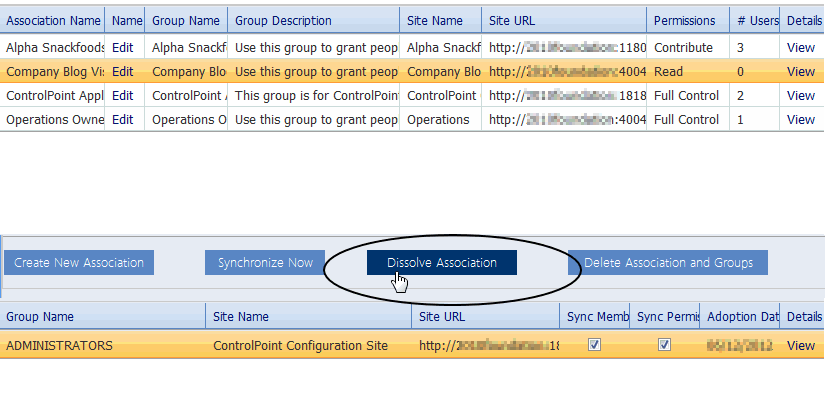Image resolution: width=825 pixels, height=407 pixels.
Task: Click Synchronize Now
Action: (x=265, y=262)
